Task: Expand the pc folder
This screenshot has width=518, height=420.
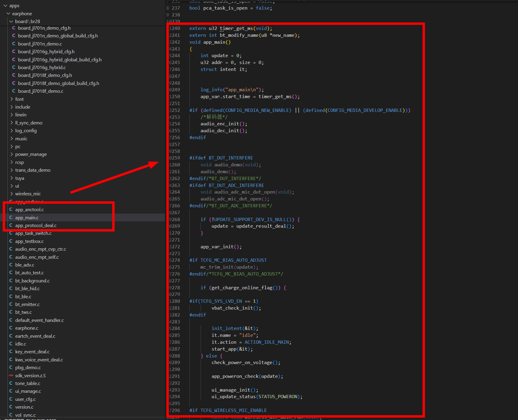Action: (11, 146)
